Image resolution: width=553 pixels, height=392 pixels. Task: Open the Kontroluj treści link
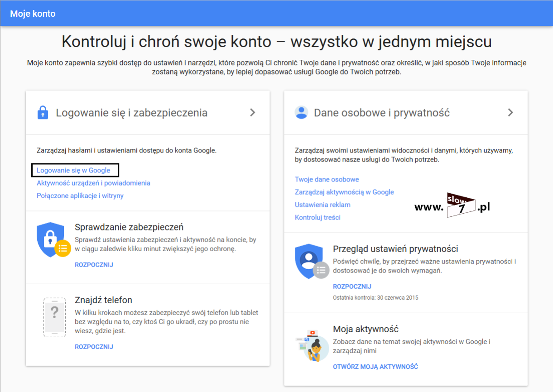tap(317, 217)
